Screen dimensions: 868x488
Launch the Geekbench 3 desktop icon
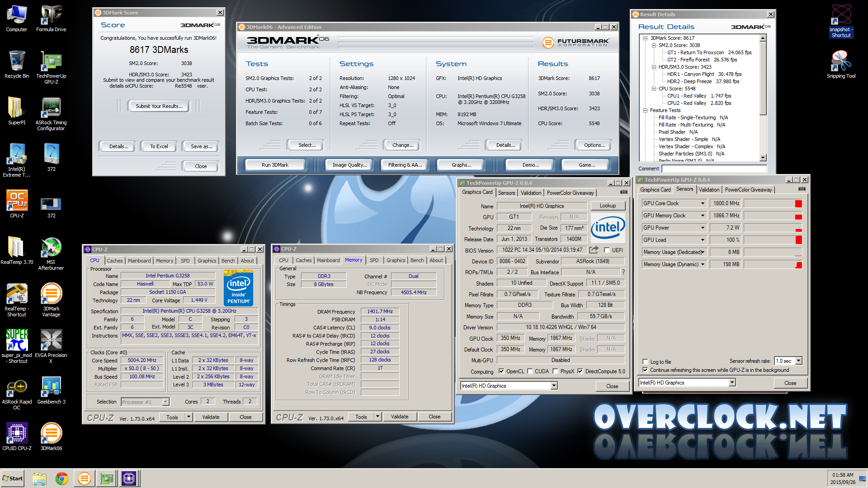pos(51,391)
